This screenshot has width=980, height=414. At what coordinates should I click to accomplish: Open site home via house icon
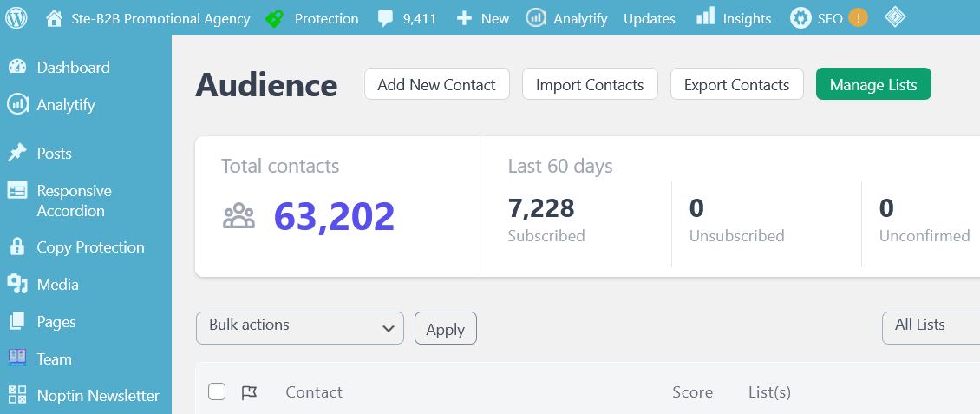coord(55,18)
